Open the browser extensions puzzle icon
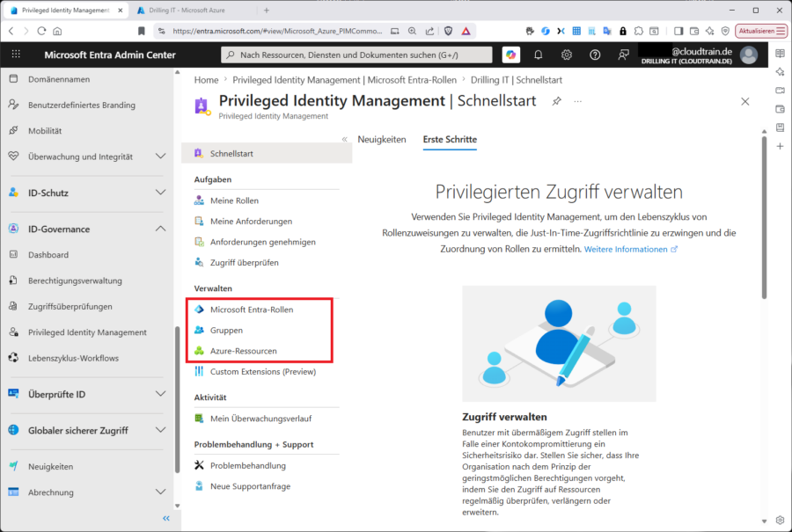The image size is (792, 532). click(639, 31)
